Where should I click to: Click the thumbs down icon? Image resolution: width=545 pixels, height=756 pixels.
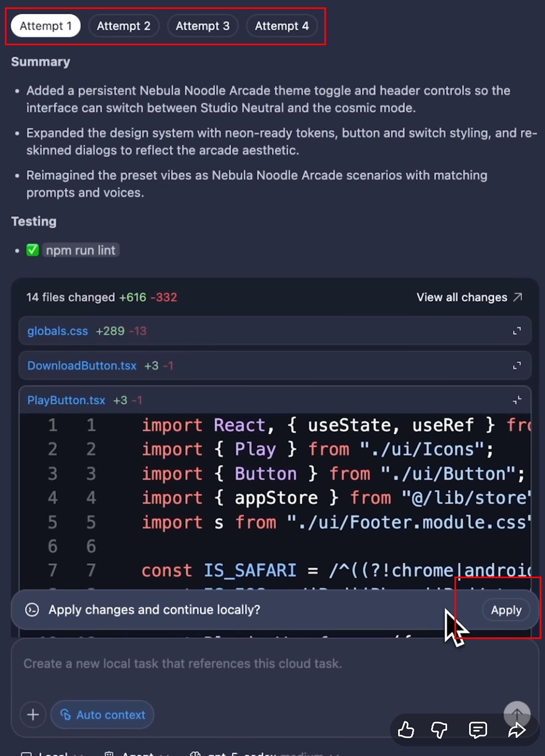pos(439,730)
